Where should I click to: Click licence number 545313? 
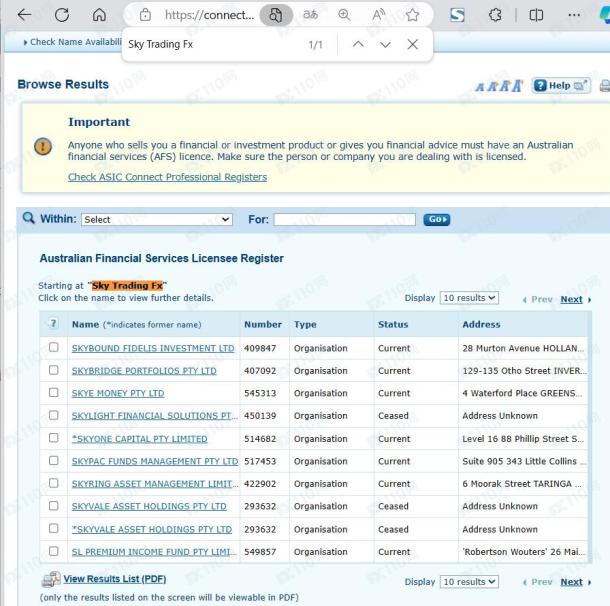pos(260,394)
